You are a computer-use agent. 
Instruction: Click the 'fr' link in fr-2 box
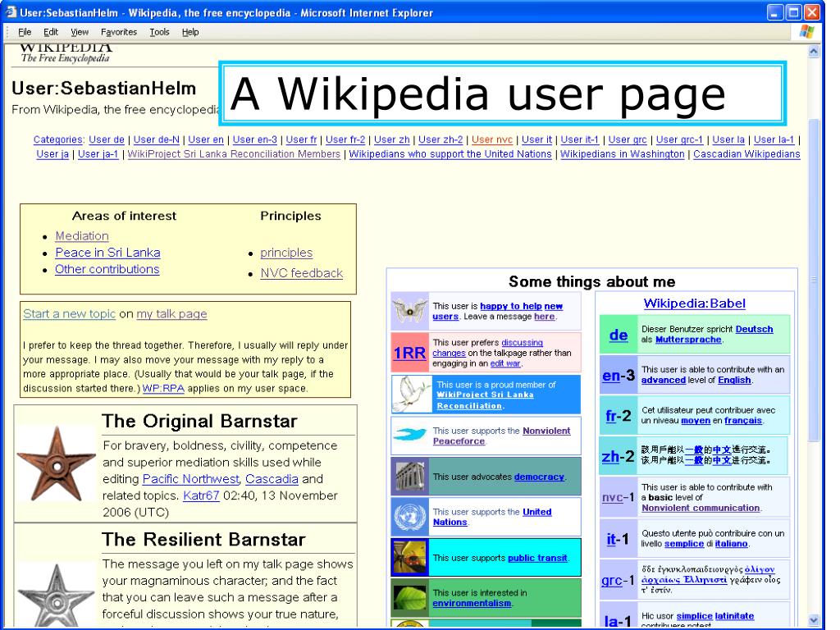[611, 416]
